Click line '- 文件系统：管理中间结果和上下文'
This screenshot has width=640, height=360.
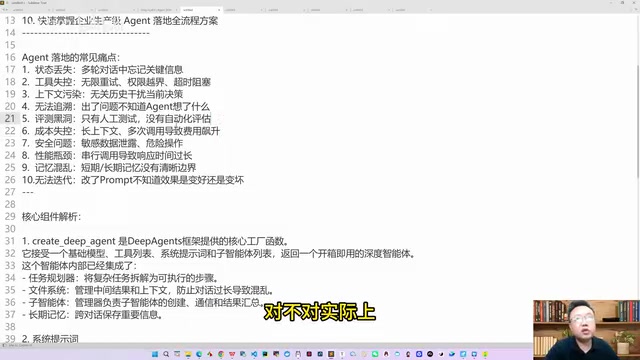tap(149, 290)
